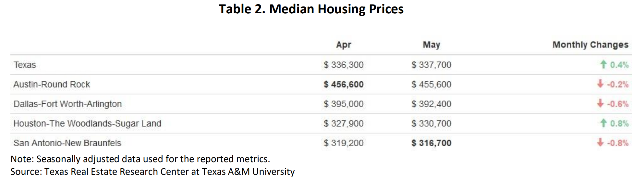Select the May column header
This screenshot has height=180, width=644.
click(431, 45)
